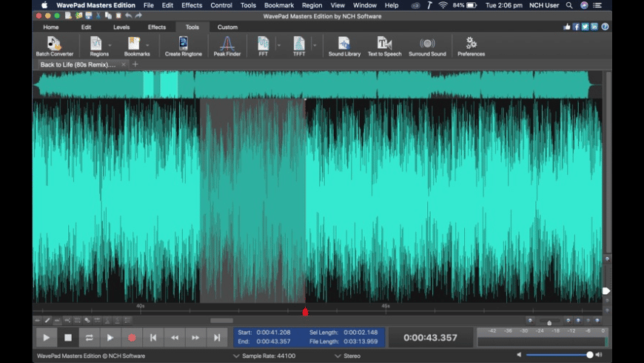Share via the LinkedIn icon

(x=594, y=27)
